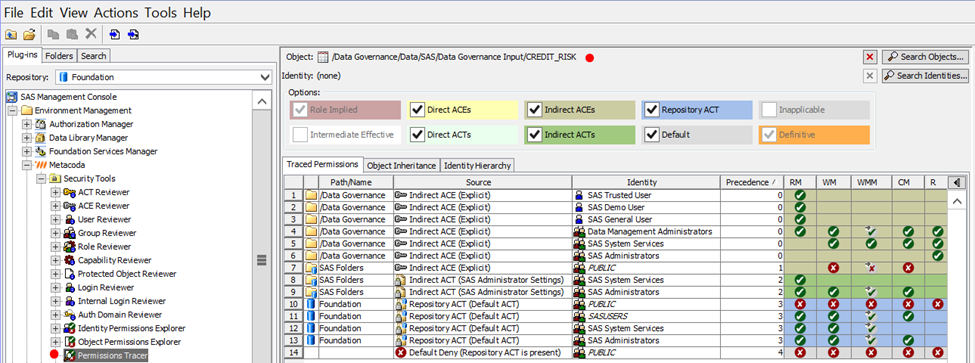Click the Protected Object Reviewer icon

click(69, 274)
